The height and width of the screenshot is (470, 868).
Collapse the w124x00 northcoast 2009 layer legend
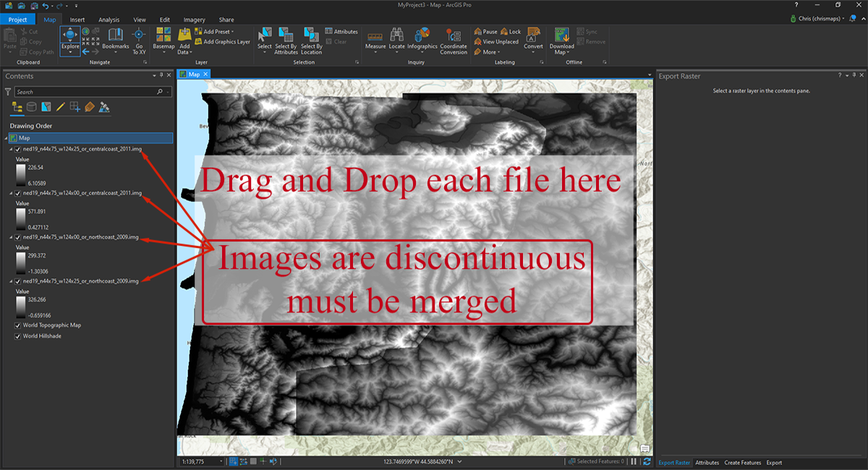(11, 237)
